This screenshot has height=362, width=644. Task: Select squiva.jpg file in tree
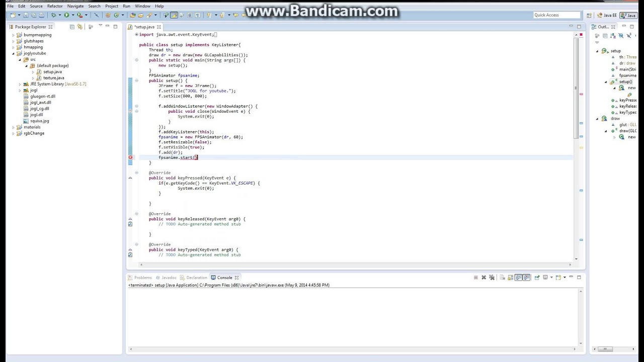[x=39, y=121]
